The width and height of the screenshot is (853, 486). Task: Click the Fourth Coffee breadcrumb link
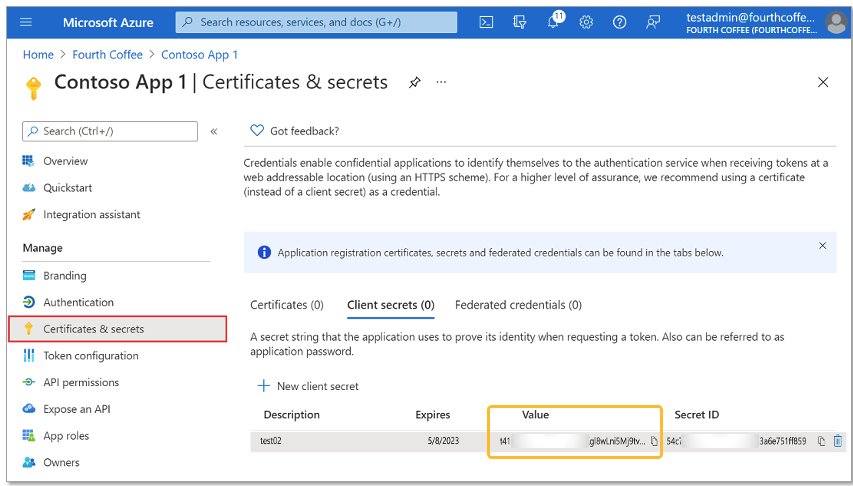107,54
